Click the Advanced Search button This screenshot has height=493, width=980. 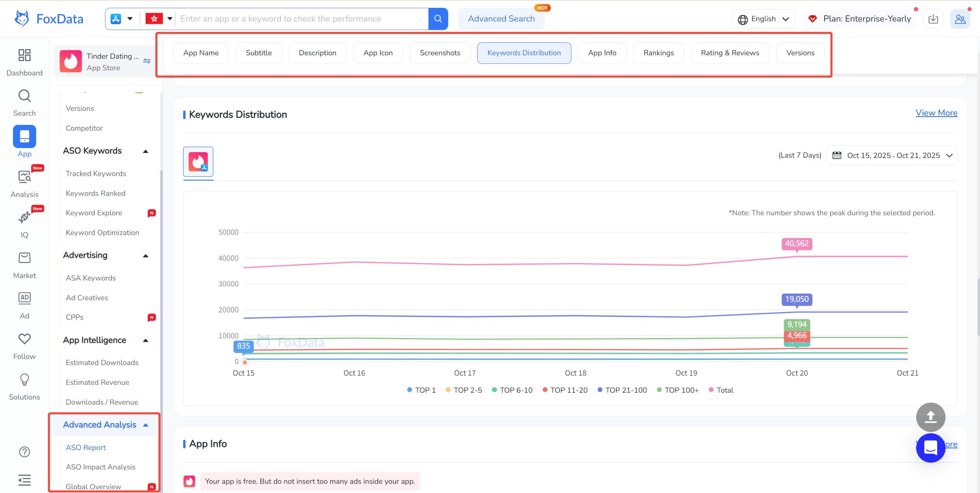[x=501, y=19]
